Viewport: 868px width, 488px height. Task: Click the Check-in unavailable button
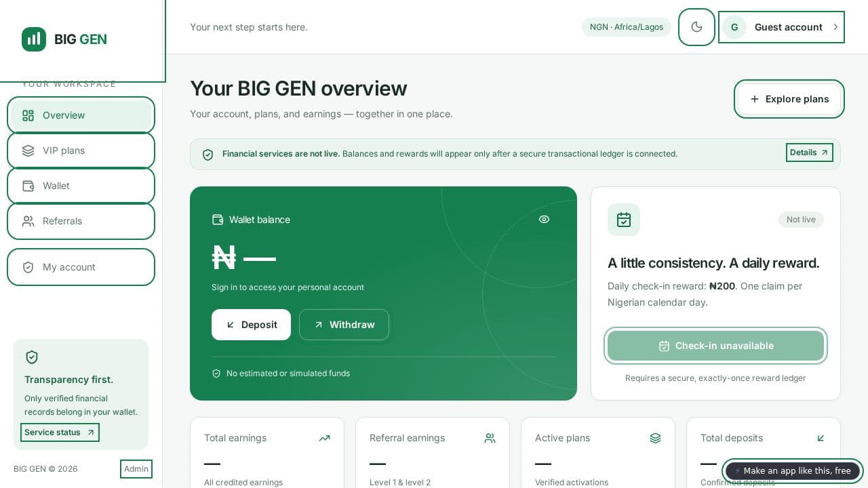tap(715, 346)
